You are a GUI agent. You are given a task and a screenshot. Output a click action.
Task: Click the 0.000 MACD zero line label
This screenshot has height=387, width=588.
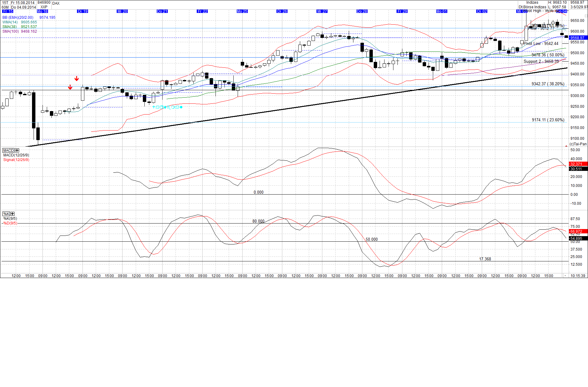pyautogui.click(x=259, y=192)
